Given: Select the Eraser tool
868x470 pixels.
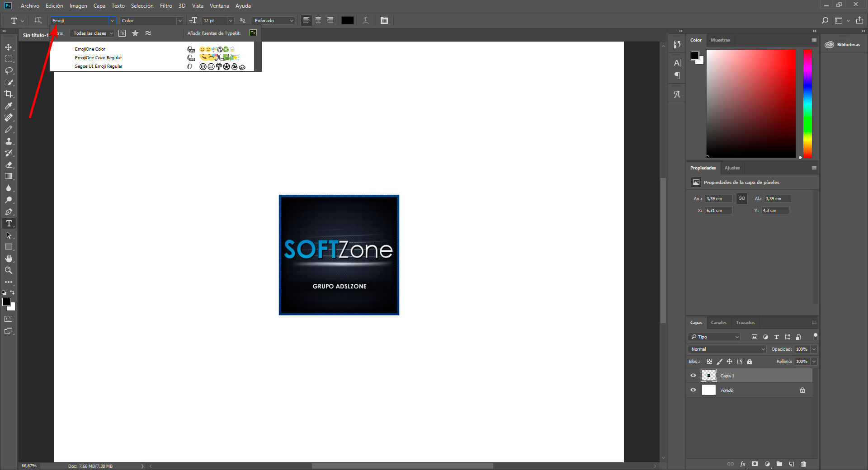Looking at the screenshot, I should (x=9, y=164).
